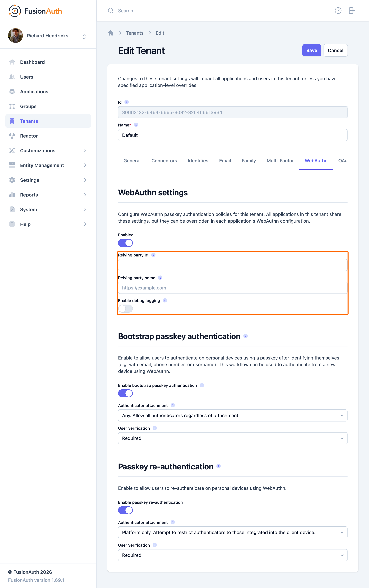Click the info icon next to Id
Image resolution: width=369 pixels, height=588 pixels.
pos(126,102)
